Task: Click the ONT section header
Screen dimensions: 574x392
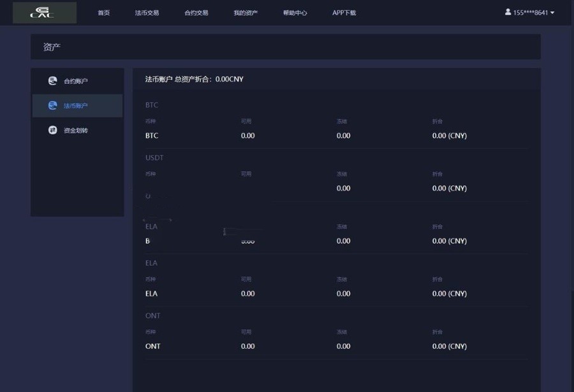Action: (x=152, y=316)
